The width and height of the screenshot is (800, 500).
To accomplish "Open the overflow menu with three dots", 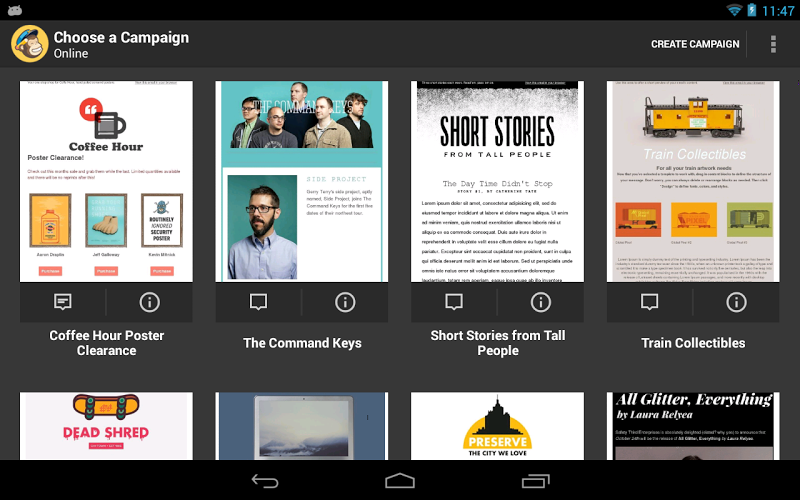I will (x=773, y=44).
